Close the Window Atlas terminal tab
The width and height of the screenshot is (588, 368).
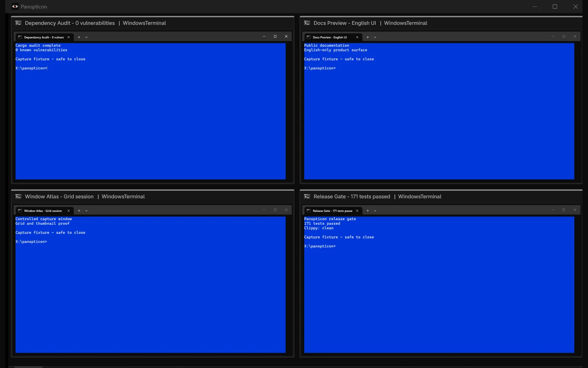[x=68, y=211]
